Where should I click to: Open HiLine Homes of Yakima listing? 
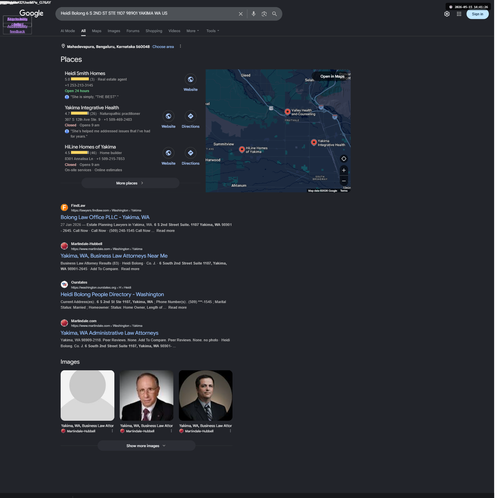[x=90, y=147]
